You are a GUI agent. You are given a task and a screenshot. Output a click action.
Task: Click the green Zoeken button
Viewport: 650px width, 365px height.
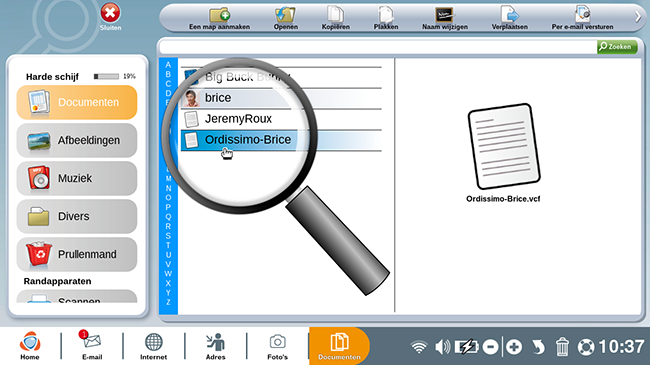[617, 47]
